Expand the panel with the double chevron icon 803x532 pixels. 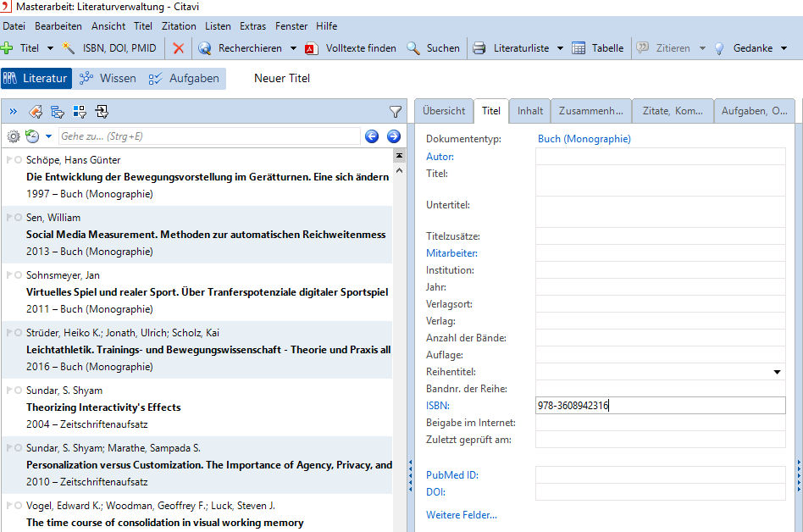[x=14, y=111]
